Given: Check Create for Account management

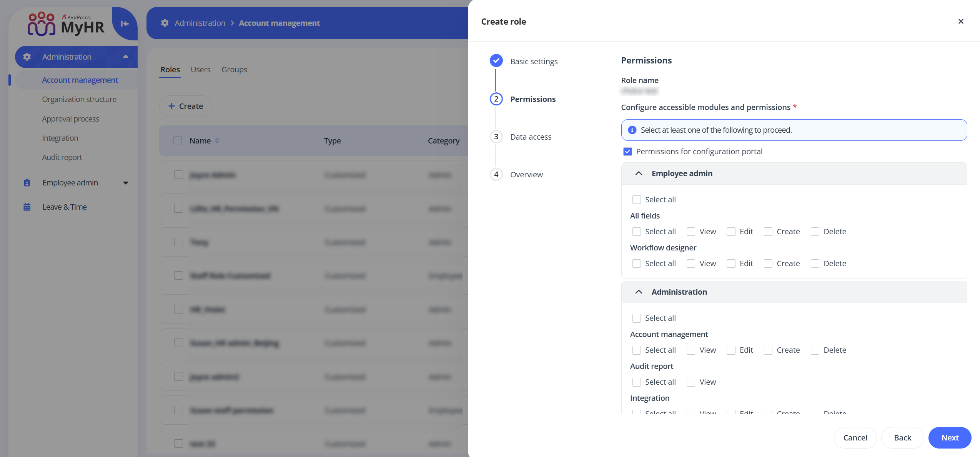Looking at the screenshot, I should tap(768, 350).
